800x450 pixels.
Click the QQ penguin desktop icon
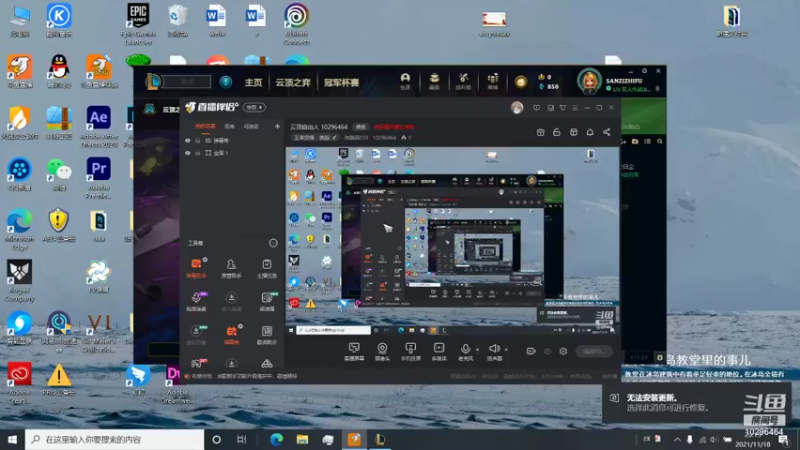coord(59,72)
